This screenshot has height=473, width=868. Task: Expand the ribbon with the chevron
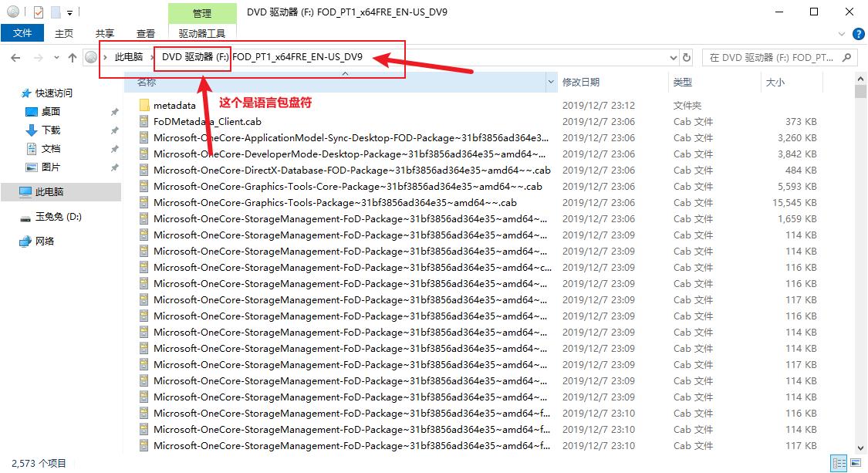click(842, 34)
